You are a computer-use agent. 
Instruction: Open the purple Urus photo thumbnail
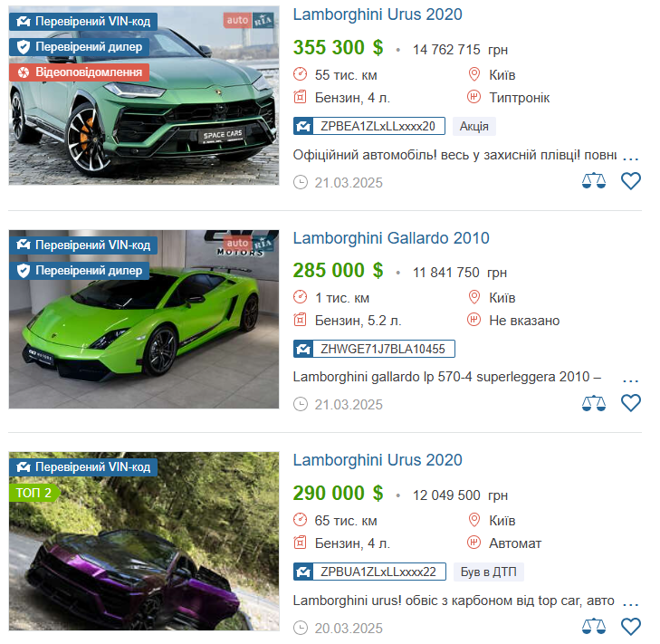tap(144, 541)
